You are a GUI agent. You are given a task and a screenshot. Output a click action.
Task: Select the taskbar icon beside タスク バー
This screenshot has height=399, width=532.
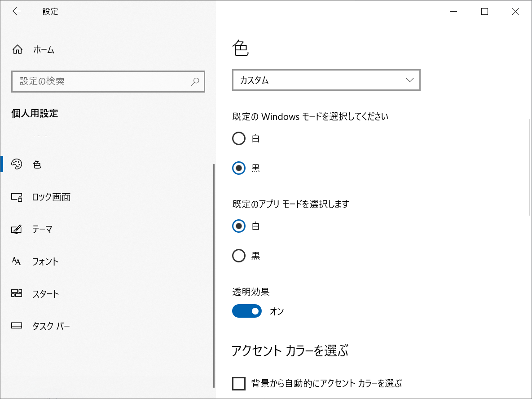pos(17,326)
